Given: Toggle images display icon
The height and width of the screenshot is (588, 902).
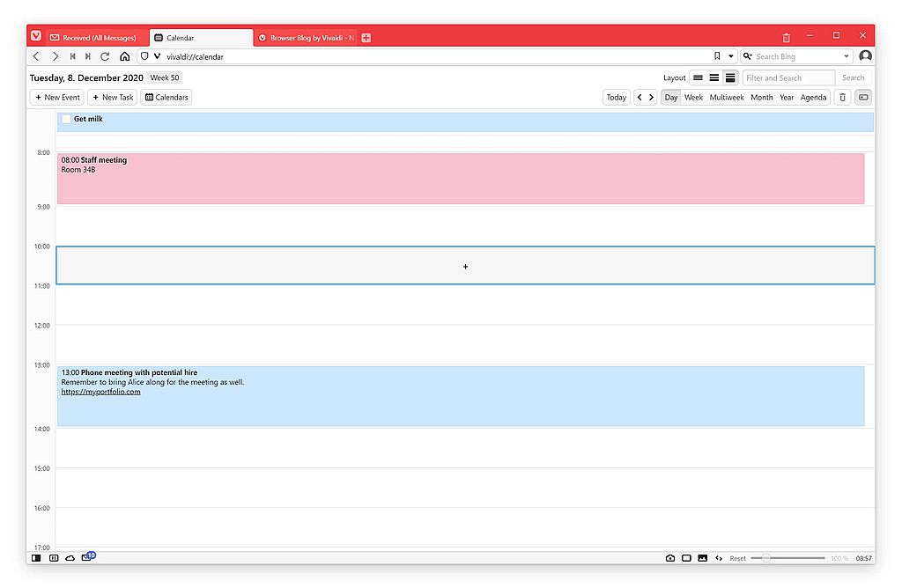Looking at the screenshot, I should 702,558.
